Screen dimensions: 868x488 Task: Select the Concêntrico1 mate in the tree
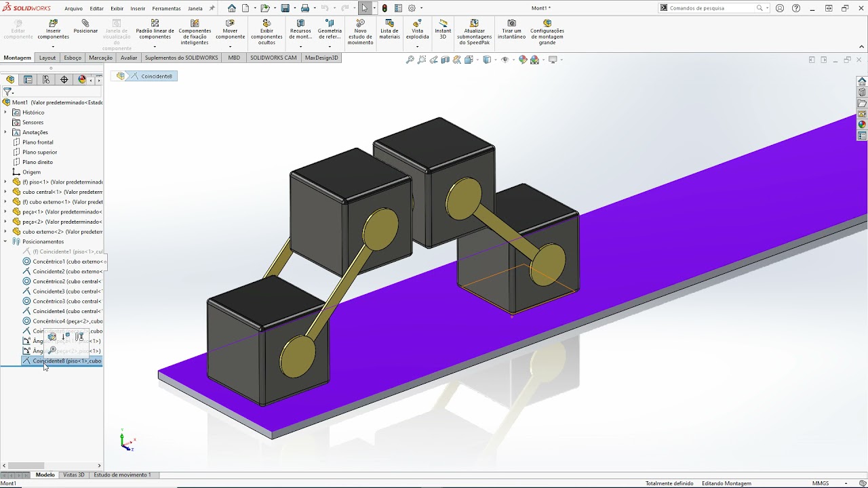coord(64,262)
